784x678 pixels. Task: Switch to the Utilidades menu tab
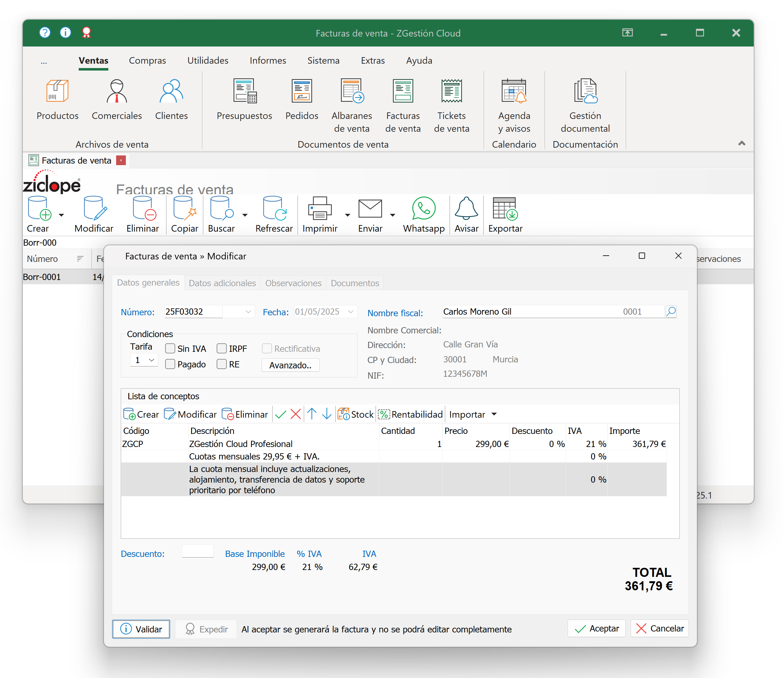coord(208,61)
